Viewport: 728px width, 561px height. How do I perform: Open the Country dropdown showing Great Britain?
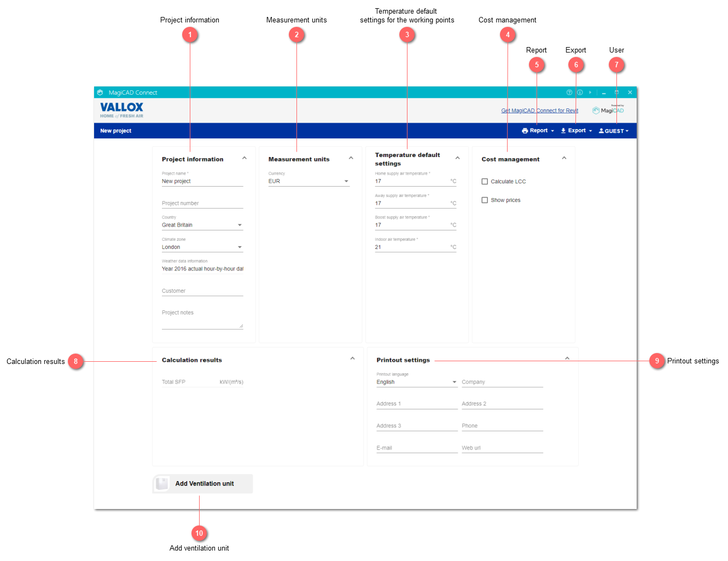202,225
